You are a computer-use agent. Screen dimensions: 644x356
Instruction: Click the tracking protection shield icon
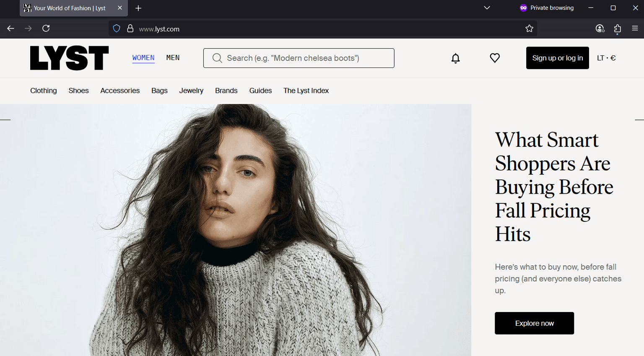(117, 29)
